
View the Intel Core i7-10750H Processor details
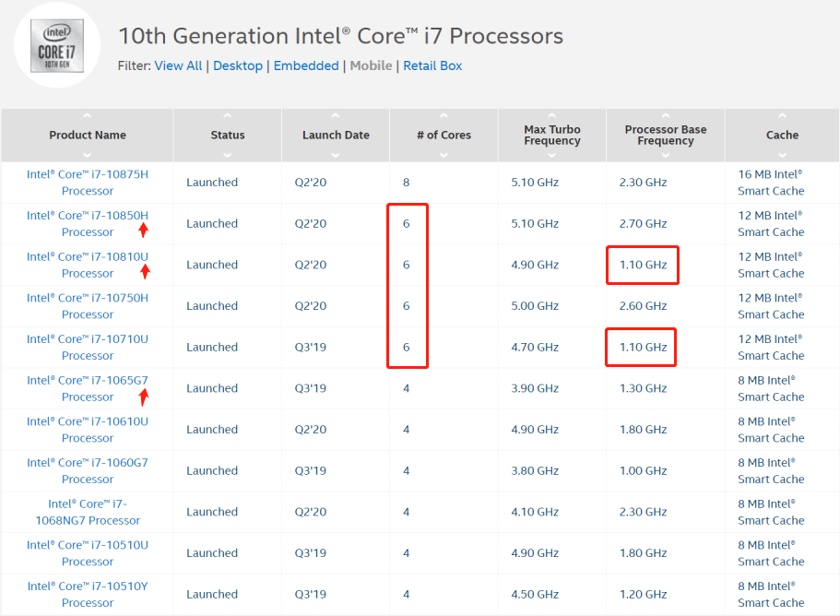(88, 306)
